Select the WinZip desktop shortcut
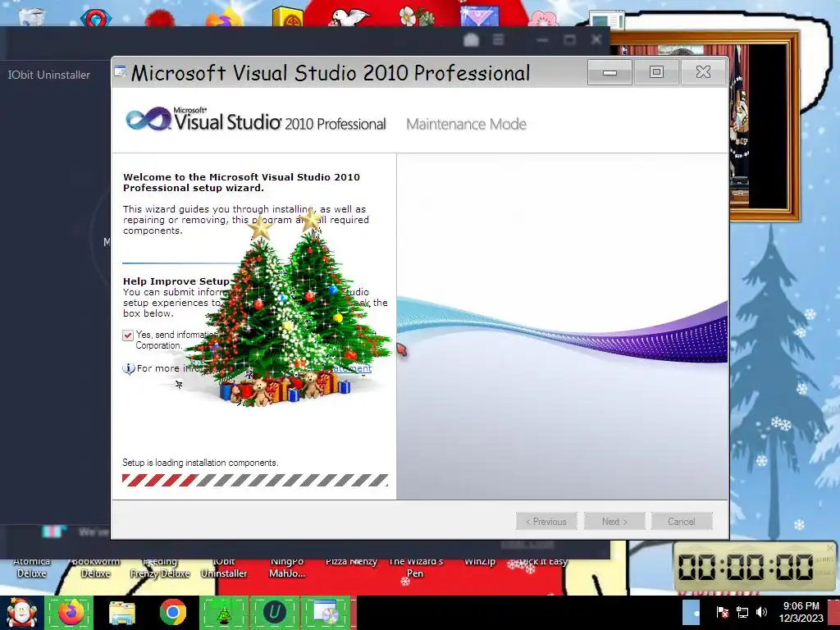The width and height of the screenshot is (840, 630). point(479,561)
